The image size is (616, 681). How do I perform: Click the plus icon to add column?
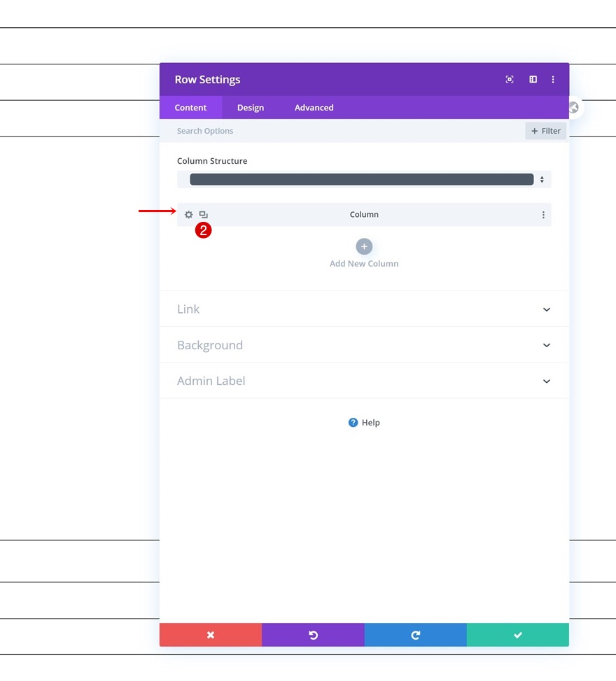click(x=364, y=246)
